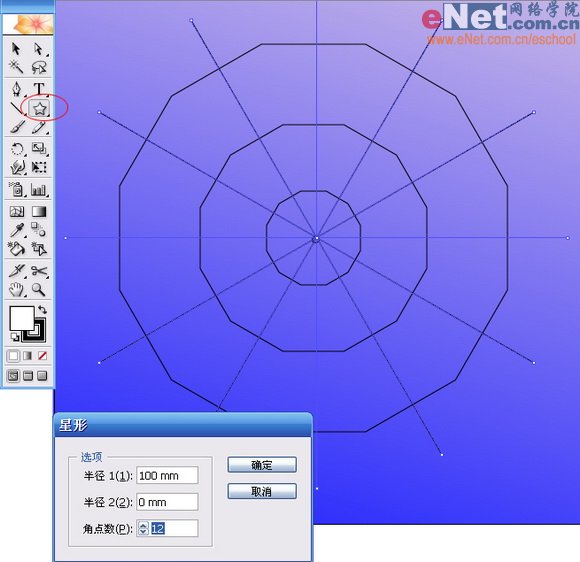Click the white Fill color swatch
Screen dimensions: 580x562
coord(22,318)
